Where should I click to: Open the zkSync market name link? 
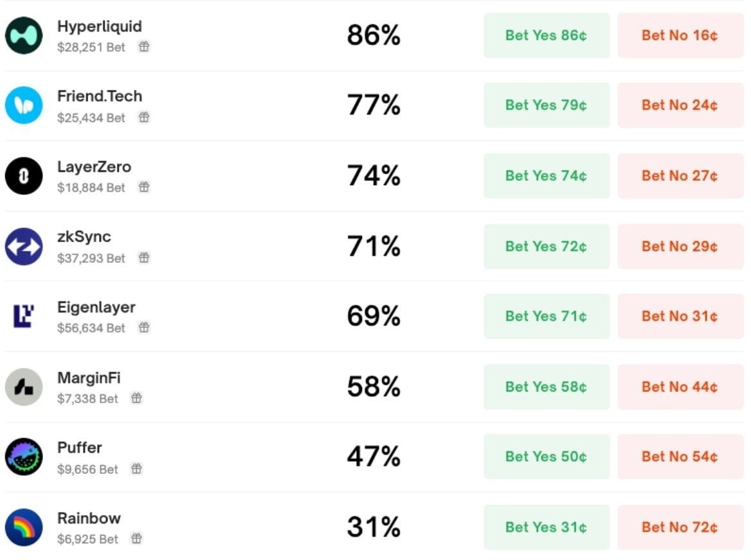(84, 237)
